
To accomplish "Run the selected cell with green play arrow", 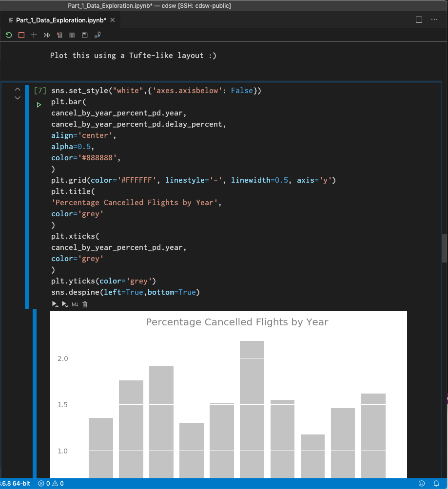I will (x=39, y=104).
